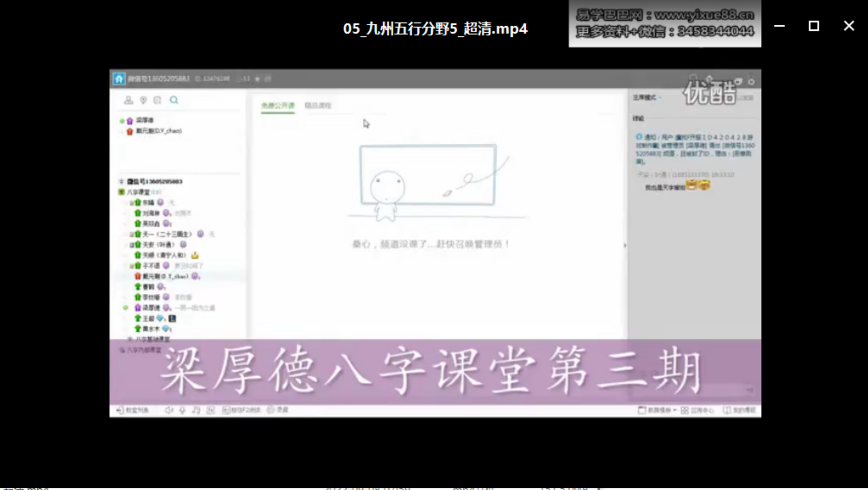The image size is (868, 490).
Task: Enable the microphone icon in the bottom bar
Action: (181, 409)
